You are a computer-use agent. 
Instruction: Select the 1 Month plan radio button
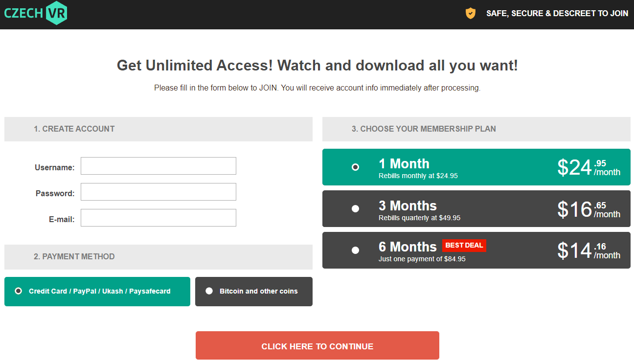[x=356, y=167]
